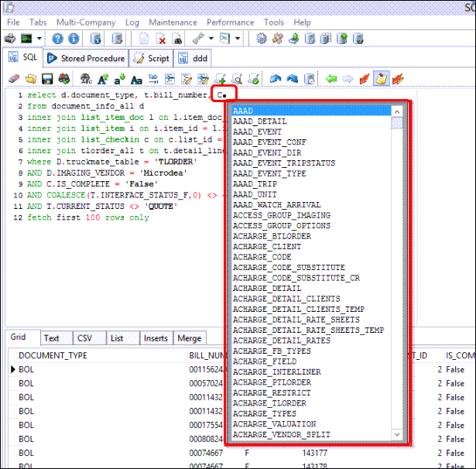Image resolution: width=476 pixels, height=469 pixels.
Task: Click the binoculars find icon
Action: pos(86,79)
